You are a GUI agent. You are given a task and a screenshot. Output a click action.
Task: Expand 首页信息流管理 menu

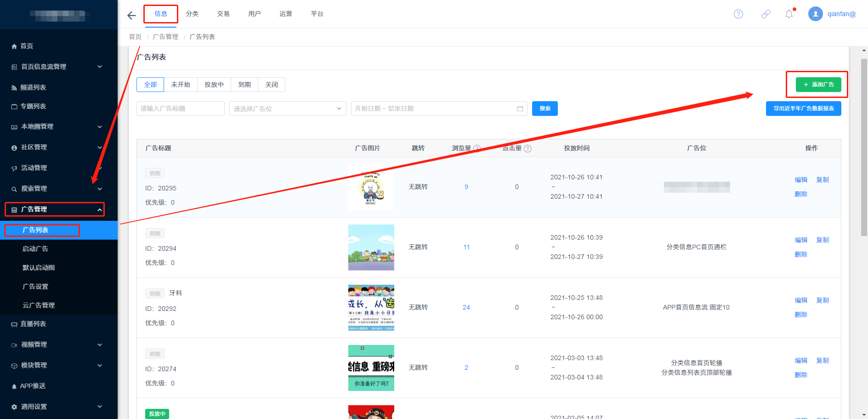(x=59, y=67)
